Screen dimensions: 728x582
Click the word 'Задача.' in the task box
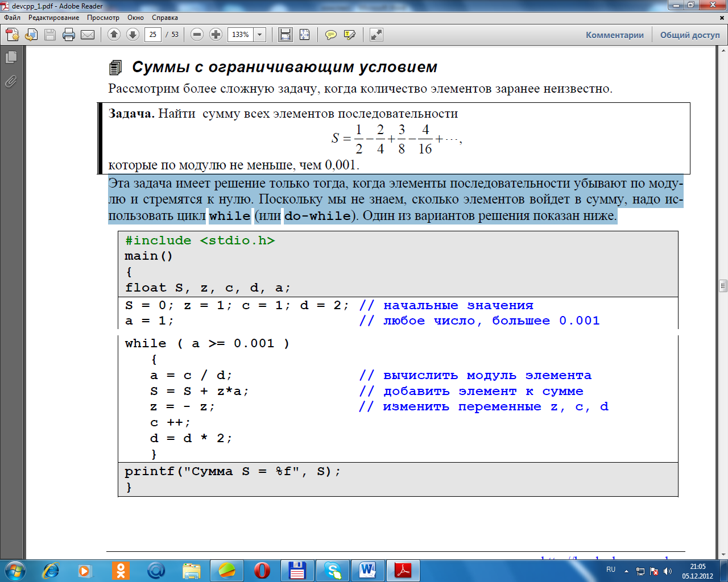coord(131,114)
